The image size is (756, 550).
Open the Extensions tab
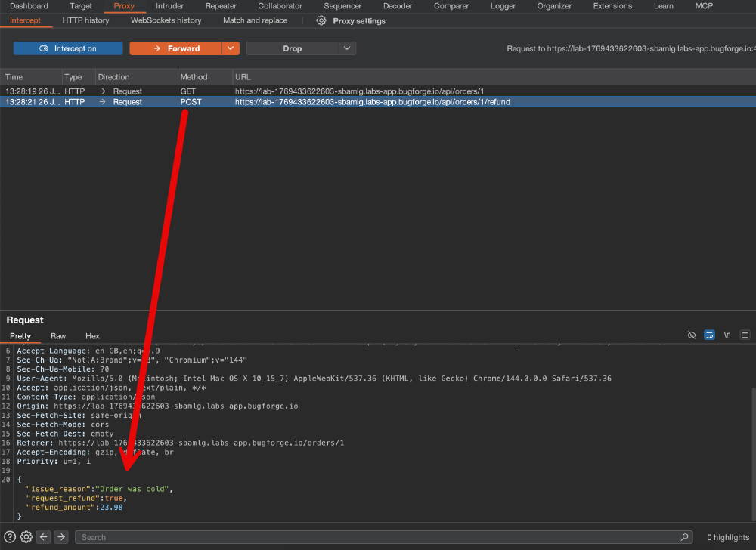click(613, 6)
